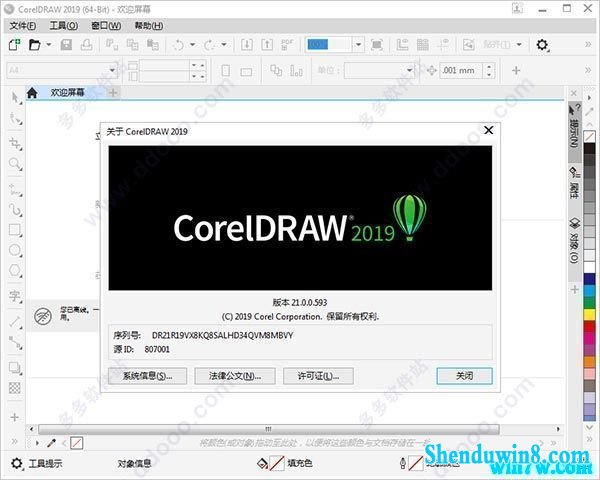The image size is (600, 480).
Task: Open the 文件 menu
Action: (23, 26)
